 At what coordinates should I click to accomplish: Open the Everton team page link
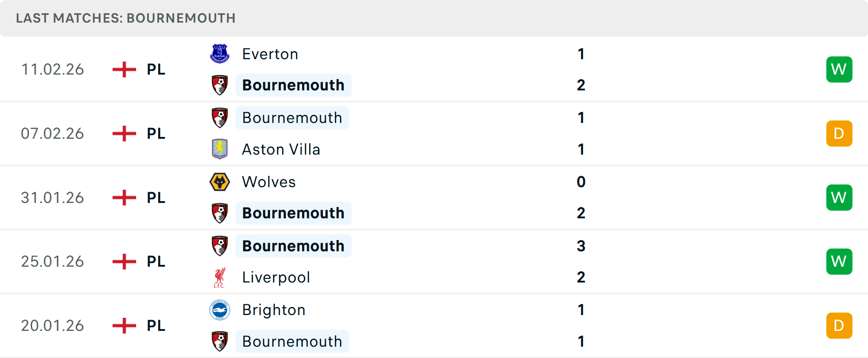(270, 53)
